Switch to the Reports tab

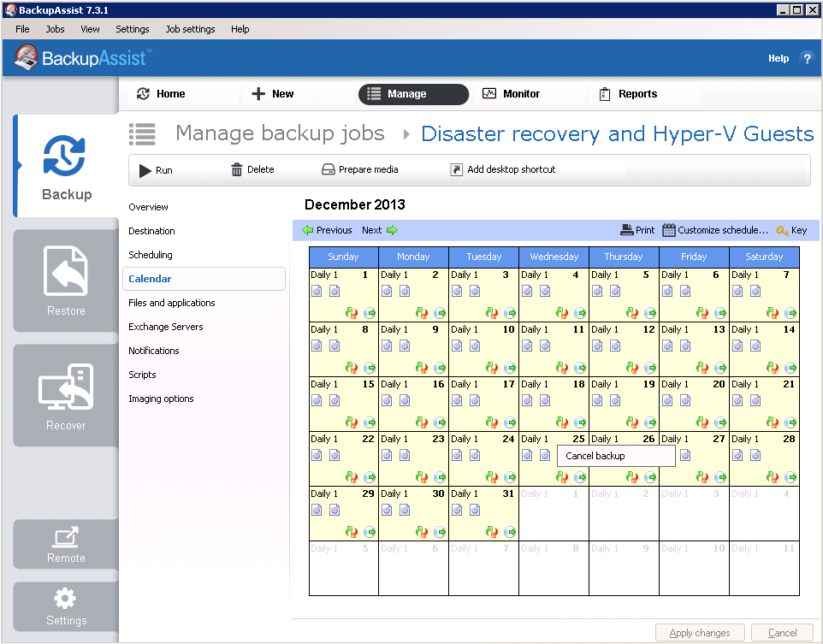(628, 94)
